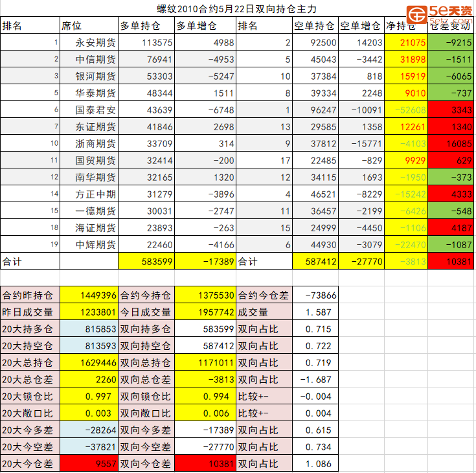Select the 方正中期 seat cell
Image resolution: width=476 pixels, height=473 pixels.
click(x=96, y=194)
